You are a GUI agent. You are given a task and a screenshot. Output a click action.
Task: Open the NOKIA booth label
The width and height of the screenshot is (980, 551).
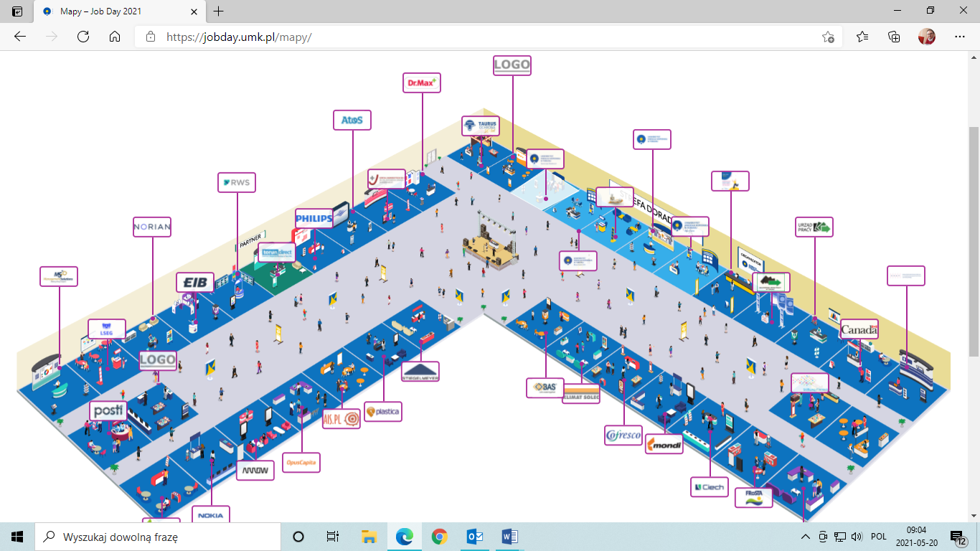(x=212, y=514)
